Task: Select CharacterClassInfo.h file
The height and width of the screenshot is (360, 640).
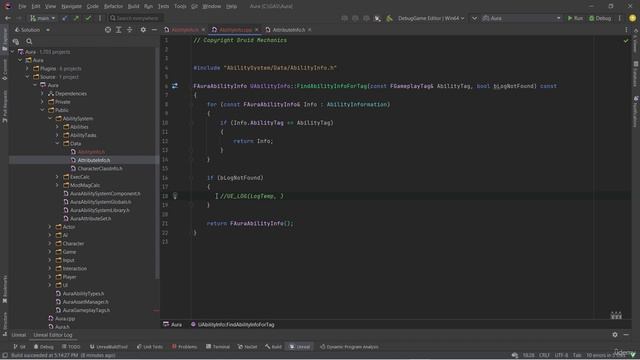Action: point(96,169)
